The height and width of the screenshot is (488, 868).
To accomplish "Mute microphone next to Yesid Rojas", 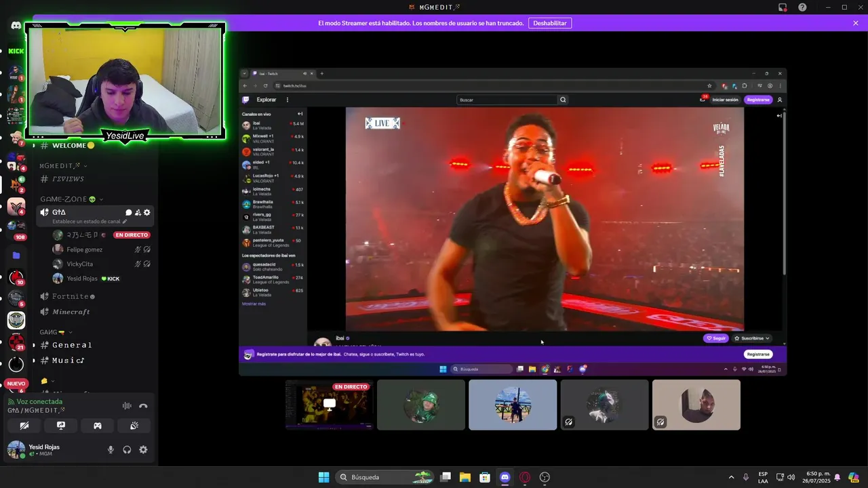I will point(111,449).
